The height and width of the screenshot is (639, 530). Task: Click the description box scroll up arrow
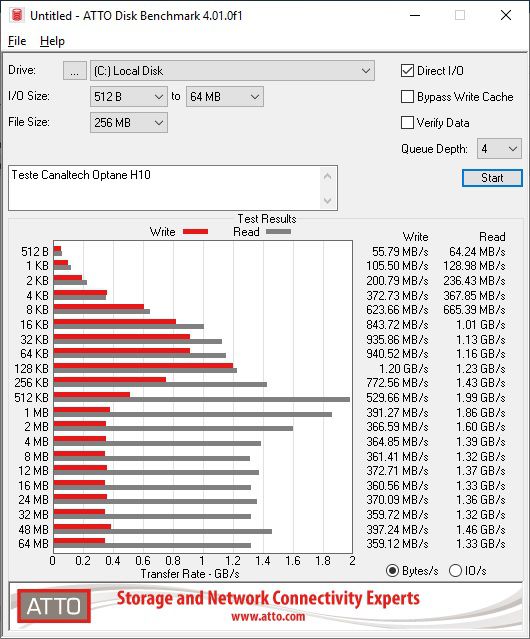(328, 177)
